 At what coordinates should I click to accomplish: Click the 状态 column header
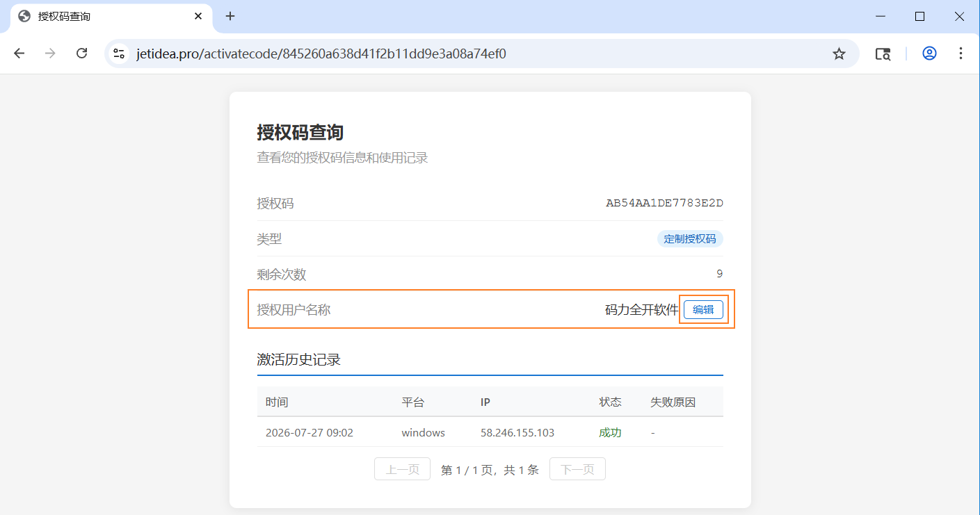pos(611,402)
